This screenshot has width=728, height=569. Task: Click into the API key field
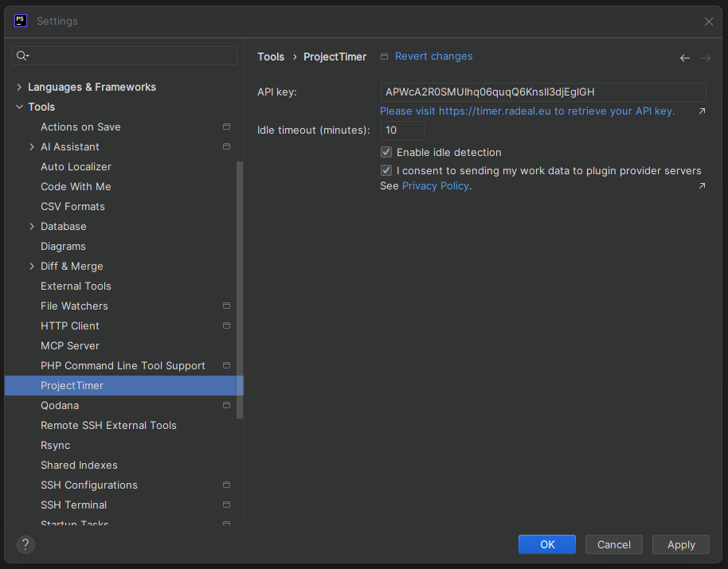(x=543, y=92)
